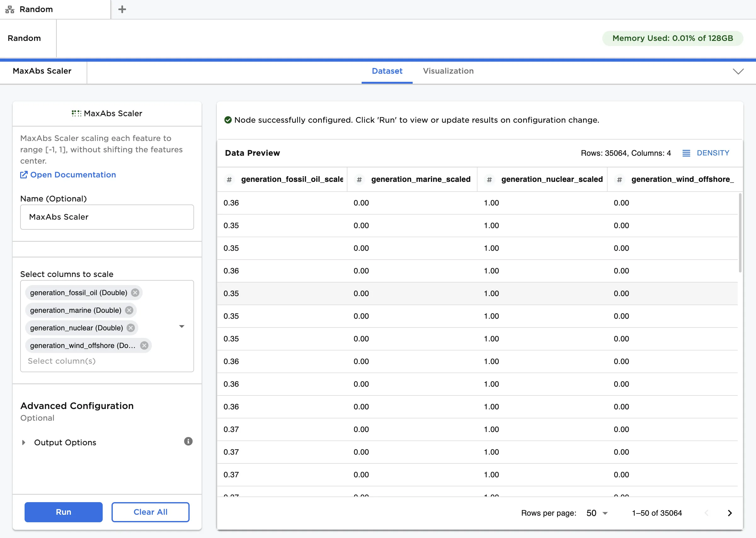The width and height of the screenshot is (756, 538).
Task: Remove generation_wind_offshore column chip
Action: pos(144,345)
